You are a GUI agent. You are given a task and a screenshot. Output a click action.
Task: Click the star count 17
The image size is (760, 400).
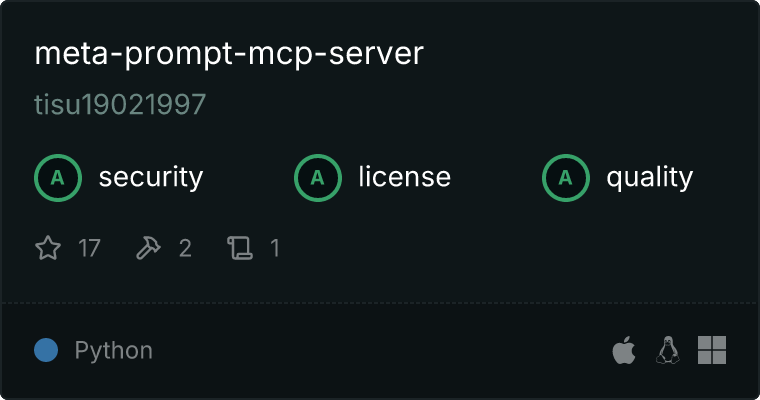click(x=89, y=248)
